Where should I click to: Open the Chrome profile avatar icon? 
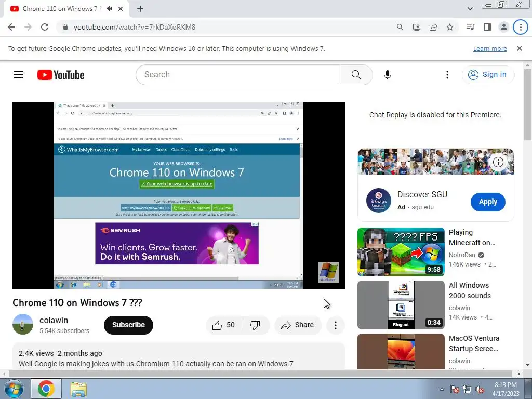[x=504, y=27]
